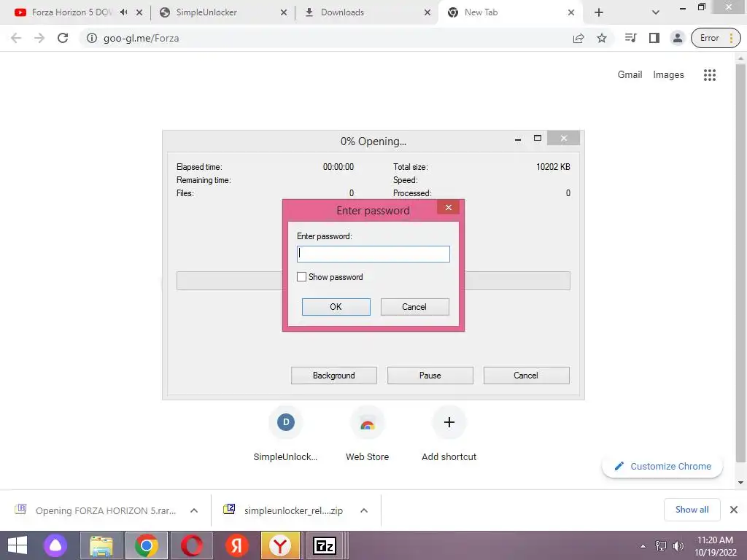Show all downloads
This screenshot has height=560, width=747.
(x=692, y=510)
